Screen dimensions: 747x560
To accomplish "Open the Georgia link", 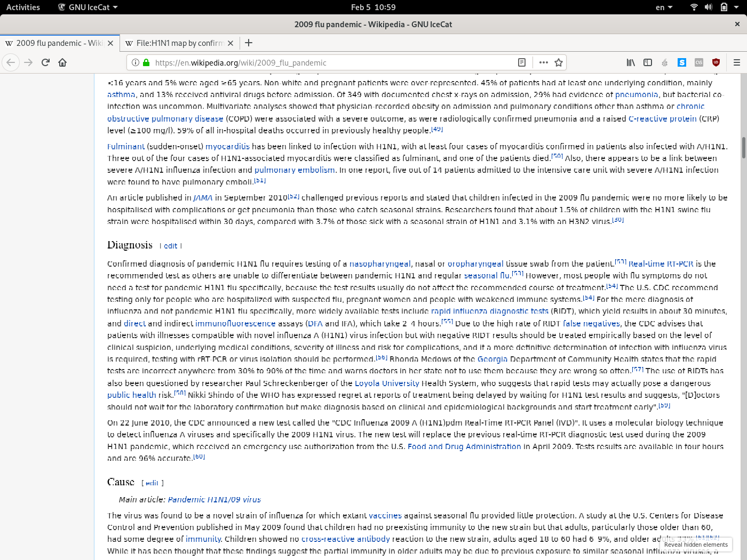I will (492, 359).
